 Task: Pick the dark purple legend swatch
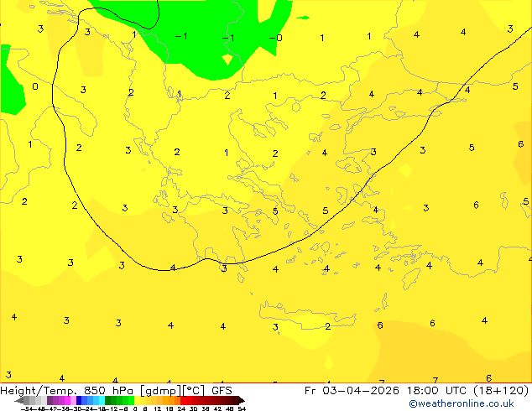coord(50,400)
